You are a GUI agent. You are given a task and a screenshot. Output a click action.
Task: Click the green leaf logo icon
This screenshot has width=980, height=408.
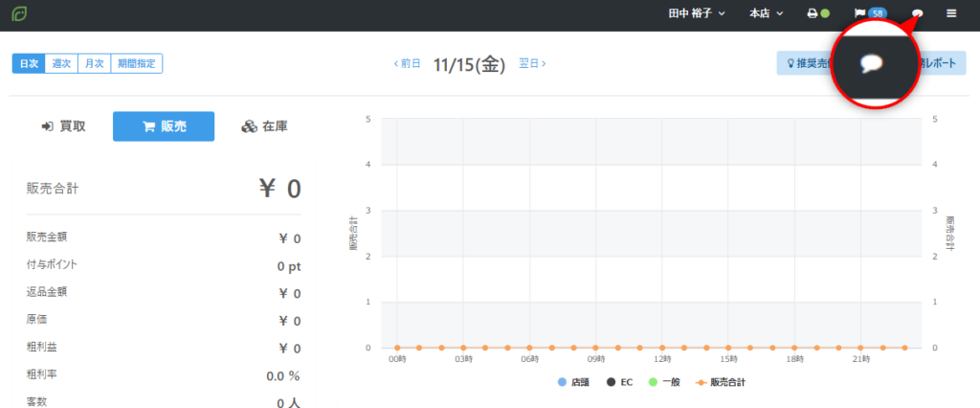tap(19, 13)
